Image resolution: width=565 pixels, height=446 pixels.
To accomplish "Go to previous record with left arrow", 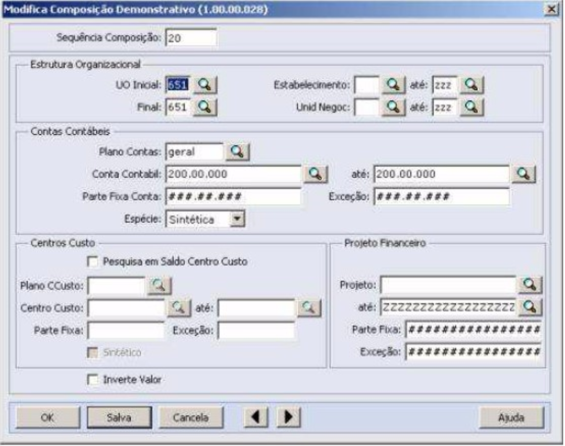I will (x=256, y=417).
